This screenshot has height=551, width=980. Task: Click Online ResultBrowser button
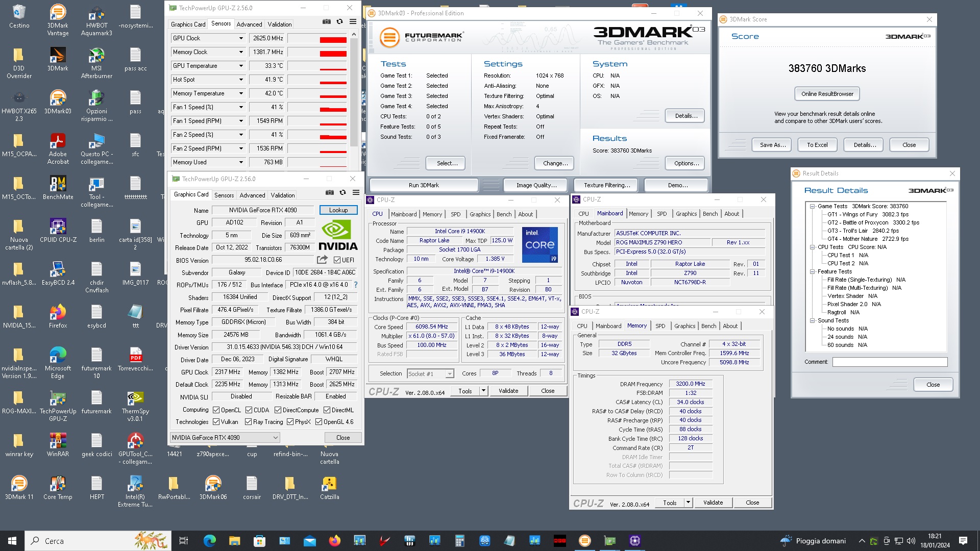[827, 94]
